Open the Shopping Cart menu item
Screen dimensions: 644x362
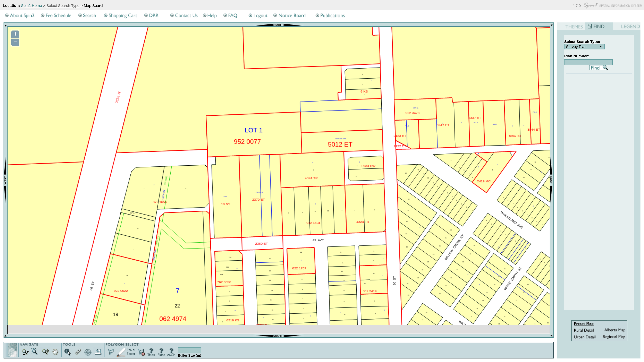coord(122,15)
